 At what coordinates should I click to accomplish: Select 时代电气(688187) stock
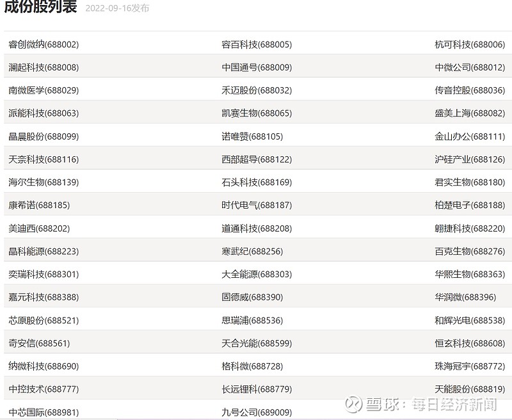point(257,205)
